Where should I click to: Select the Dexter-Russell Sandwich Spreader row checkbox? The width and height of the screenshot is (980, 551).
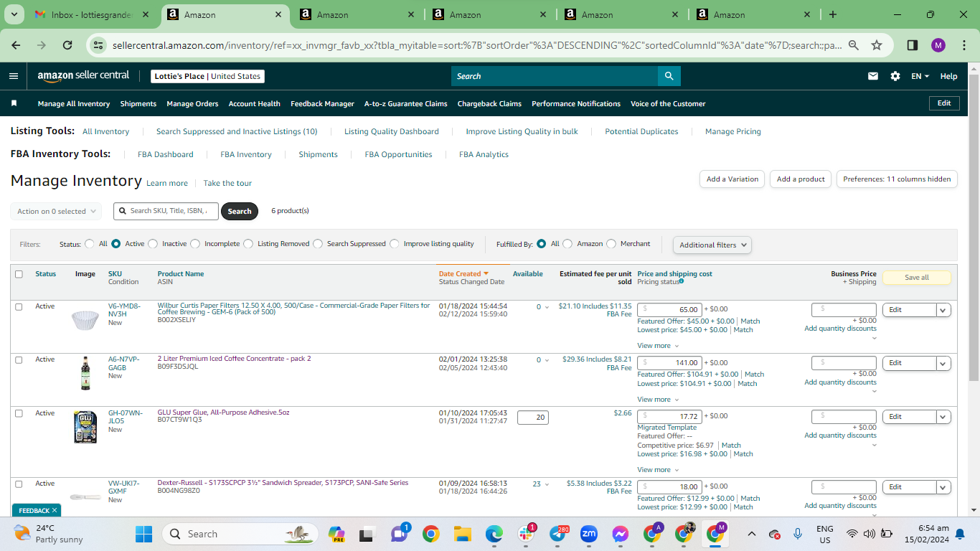coord(19,484)
